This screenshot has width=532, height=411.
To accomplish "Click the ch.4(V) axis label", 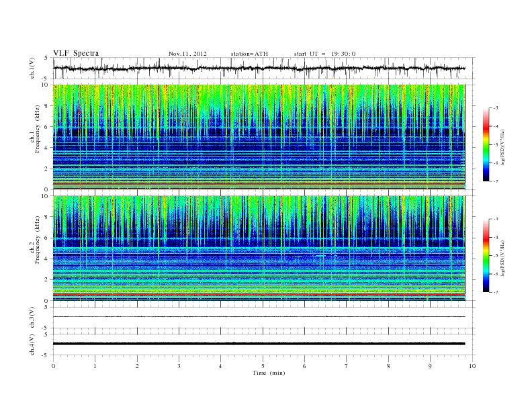I will pyautogui.click(x=32, y=345).
